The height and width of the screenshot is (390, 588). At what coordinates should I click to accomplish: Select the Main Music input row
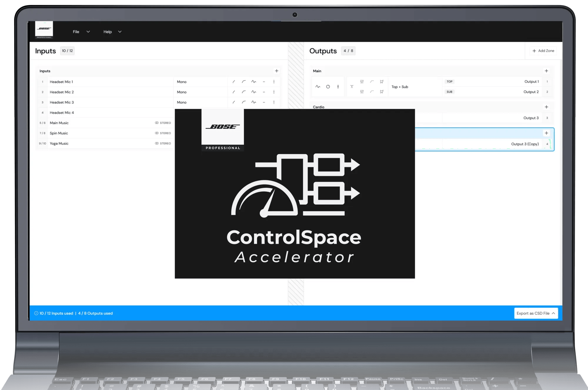[x=105, y=123]
